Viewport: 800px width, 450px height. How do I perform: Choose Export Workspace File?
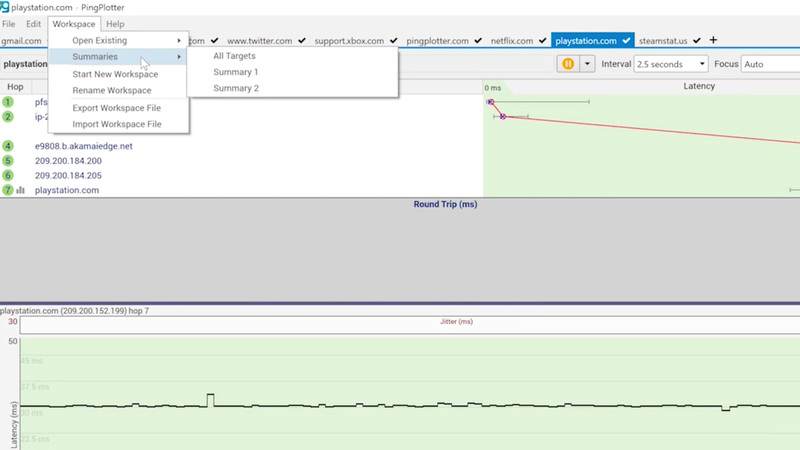(116, 108)
